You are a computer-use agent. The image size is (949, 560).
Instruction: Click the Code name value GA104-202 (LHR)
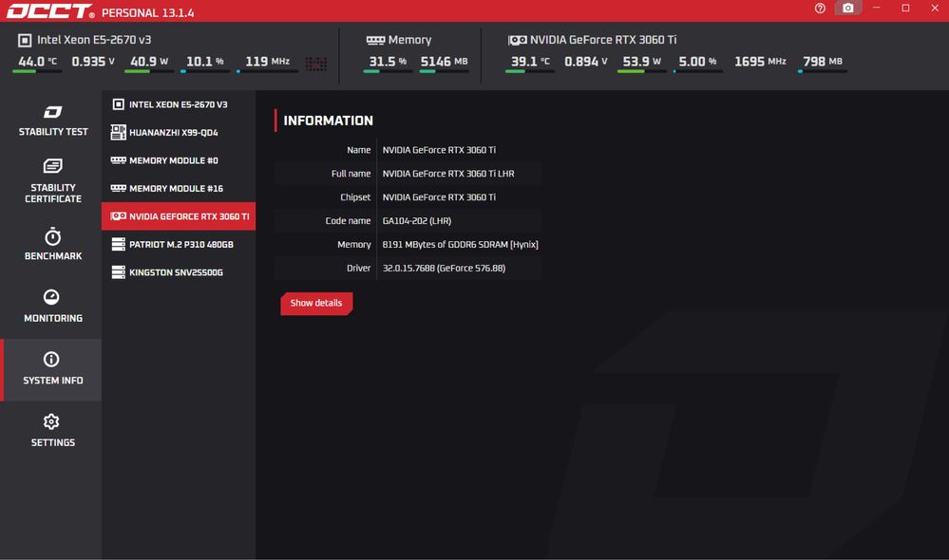click(x=417, y=221)
